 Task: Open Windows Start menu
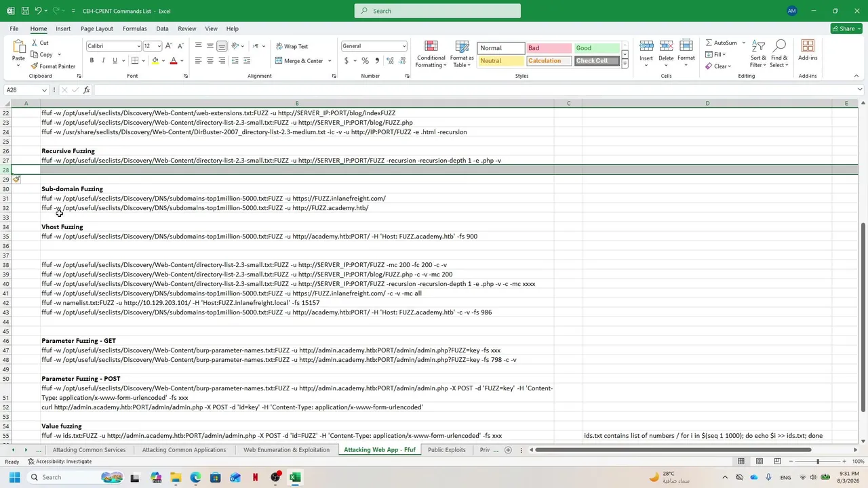pos(14,477)
